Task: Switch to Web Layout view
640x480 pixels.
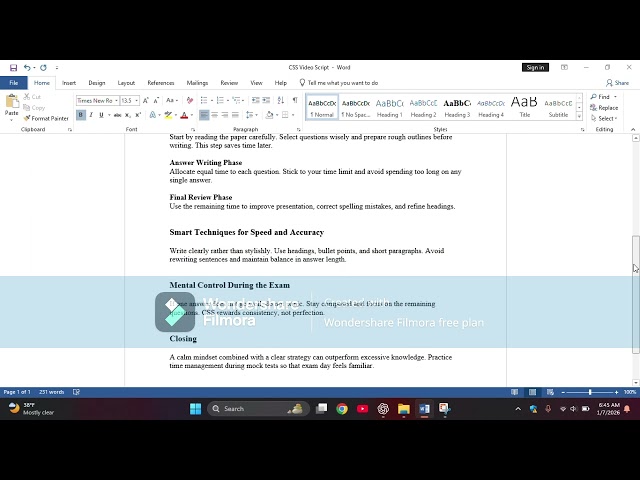Action: click(550, 392)
